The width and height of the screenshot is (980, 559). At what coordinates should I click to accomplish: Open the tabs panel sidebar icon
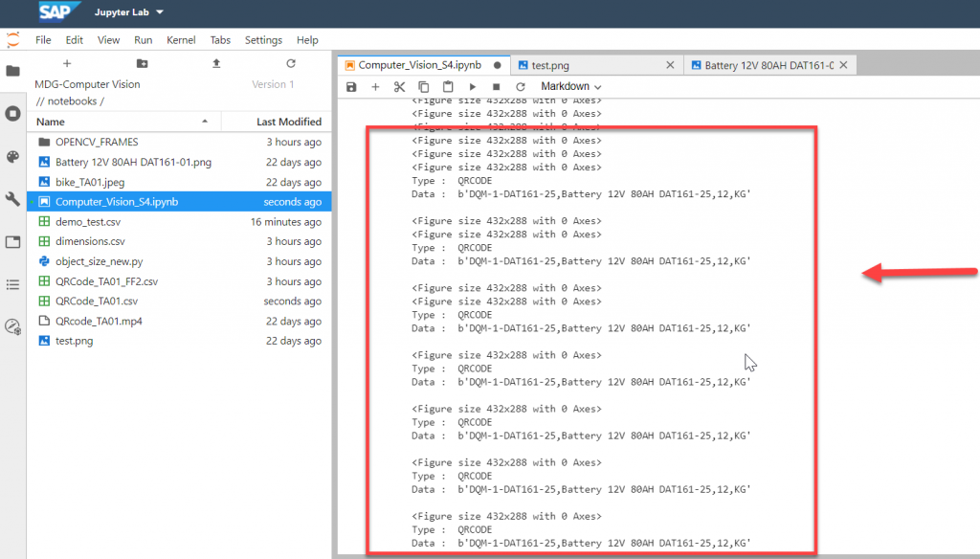click(x=12, y=242)
